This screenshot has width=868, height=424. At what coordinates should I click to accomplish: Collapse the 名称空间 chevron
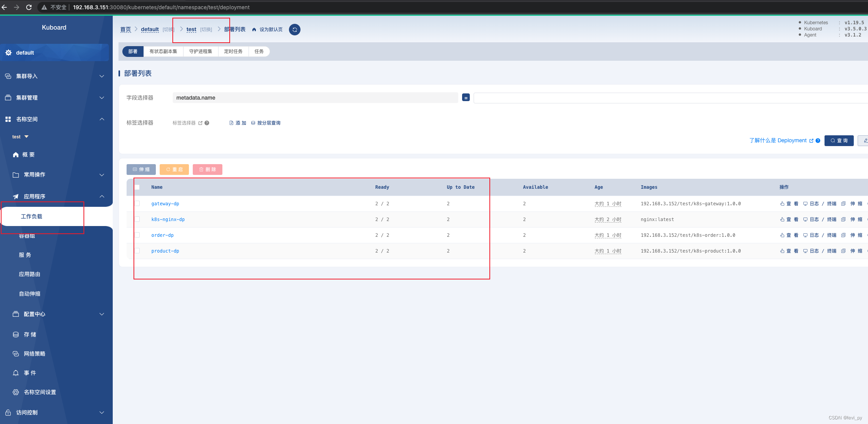[x=102, y=119]
